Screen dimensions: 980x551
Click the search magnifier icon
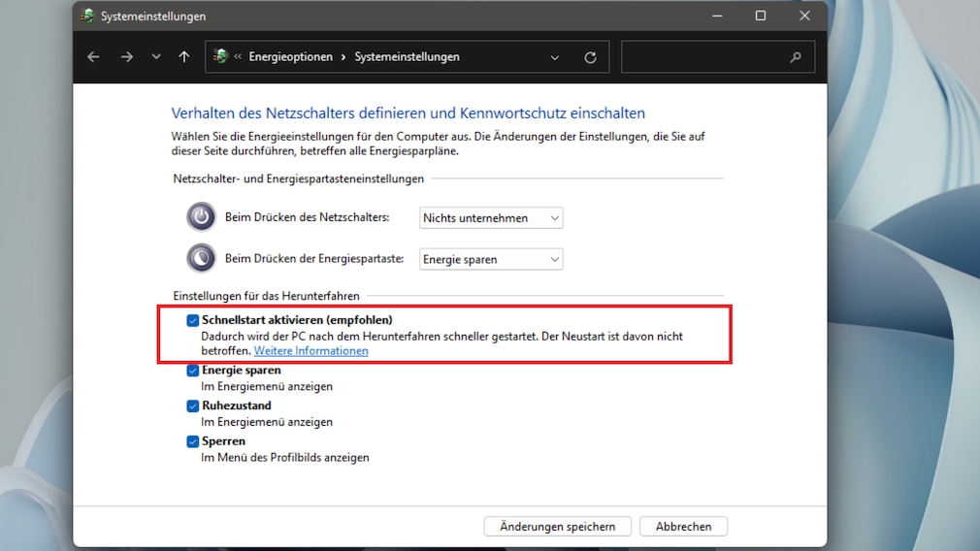pos(796,57)
